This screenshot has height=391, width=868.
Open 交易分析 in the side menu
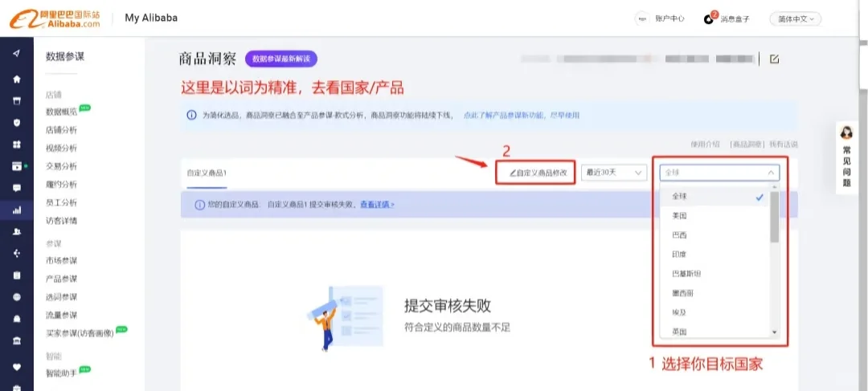point(61,166)
